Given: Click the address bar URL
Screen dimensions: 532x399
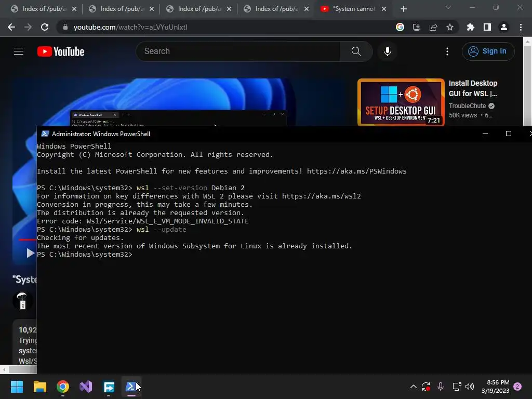Looking at the screenshot, I should (x=130, y=27).
